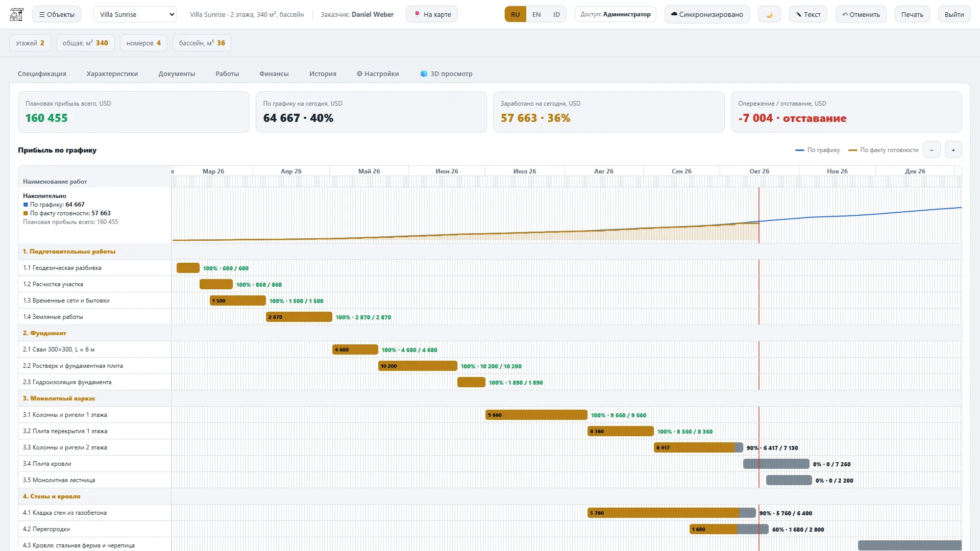Click the 4.1 Кладка стен progress bar
The width and height of the screenshot is (980, 551).
pos(672,513)
